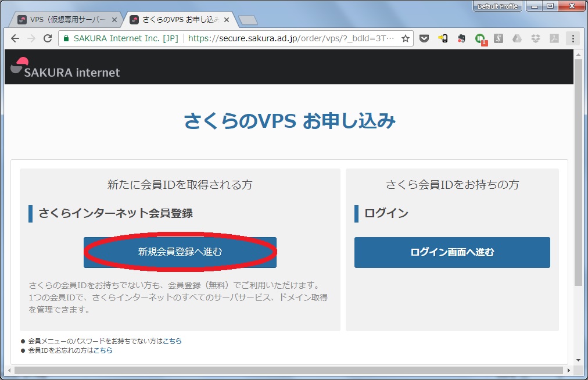Bookmark this page with the star icon
Image resolution: width=588 pixels, height=380 pixels.
coord(406,38)
